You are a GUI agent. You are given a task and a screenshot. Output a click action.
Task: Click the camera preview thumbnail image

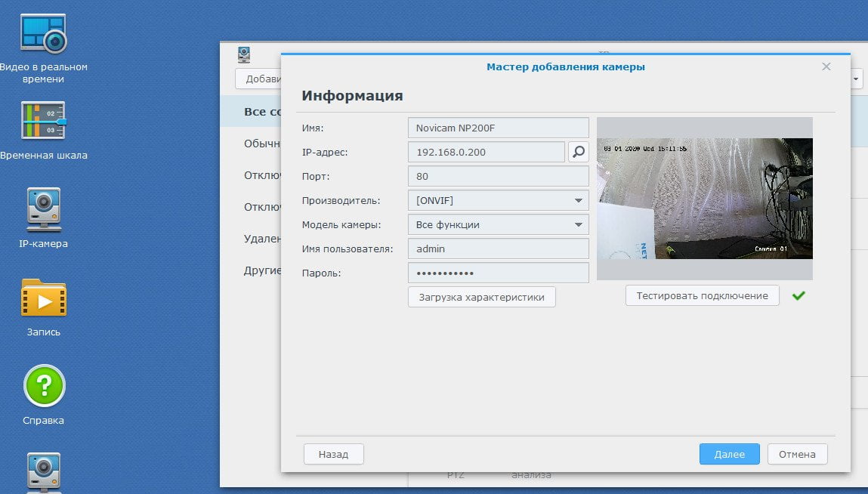[x=705, y=198]
